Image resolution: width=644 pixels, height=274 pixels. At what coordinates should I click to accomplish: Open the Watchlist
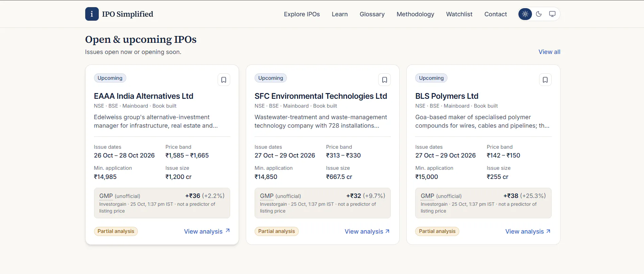click(x=459, y=14)
